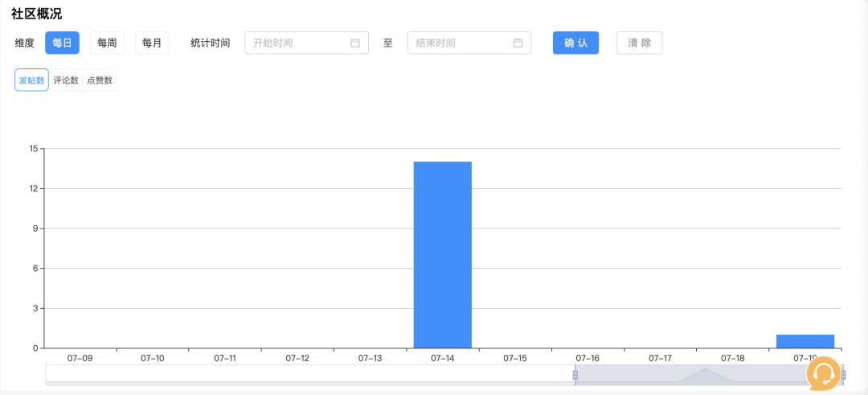This screenshot has height=395, width=868.
Task: Switch to the 评论数 tab
Action: [66, 80]
